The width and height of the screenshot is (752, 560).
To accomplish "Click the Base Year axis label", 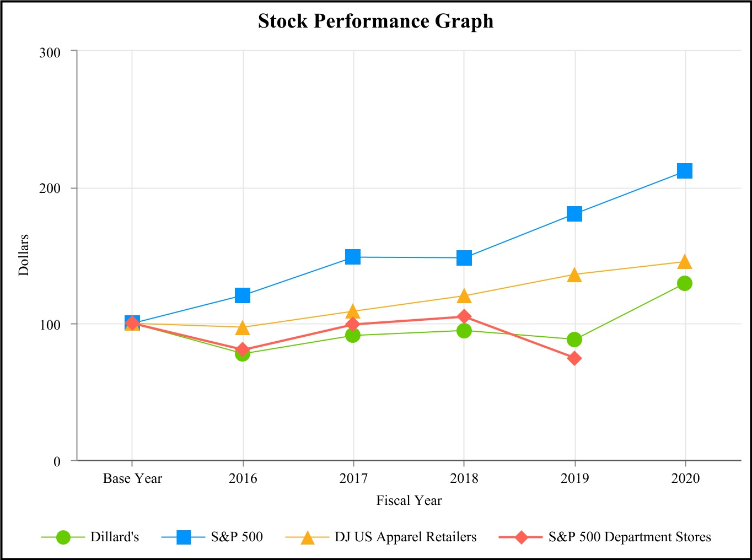I will point(132,478).
